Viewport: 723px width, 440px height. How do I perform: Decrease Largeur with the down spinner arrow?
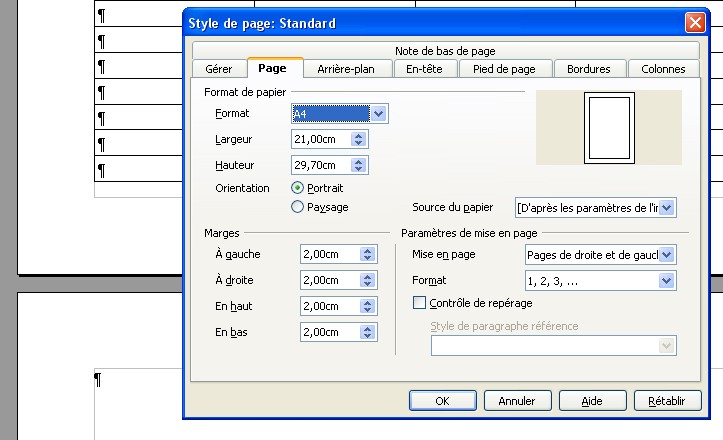point(359,143)
